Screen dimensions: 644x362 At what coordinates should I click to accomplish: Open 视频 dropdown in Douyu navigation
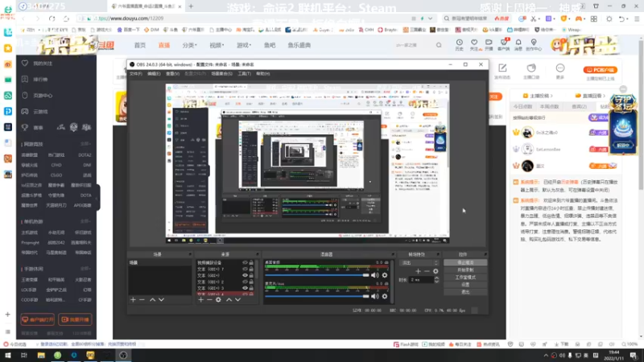click(x=217, y=45)
